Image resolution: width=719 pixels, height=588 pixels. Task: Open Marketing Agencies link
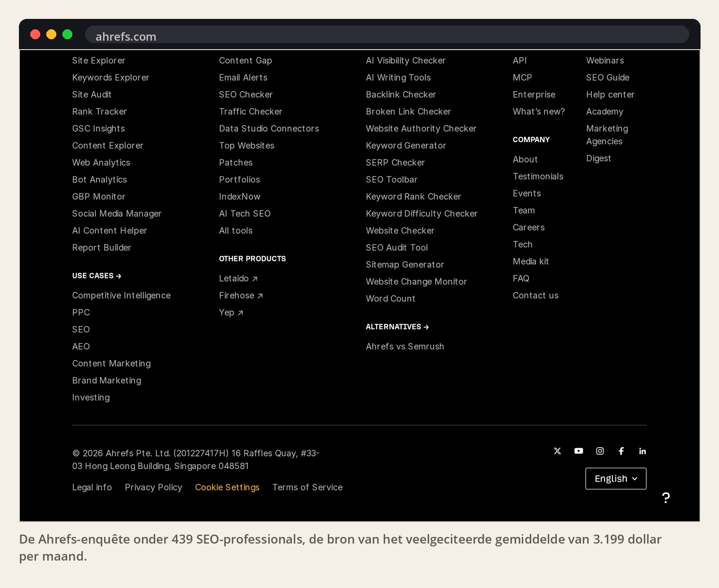click(x=607, y=135)
